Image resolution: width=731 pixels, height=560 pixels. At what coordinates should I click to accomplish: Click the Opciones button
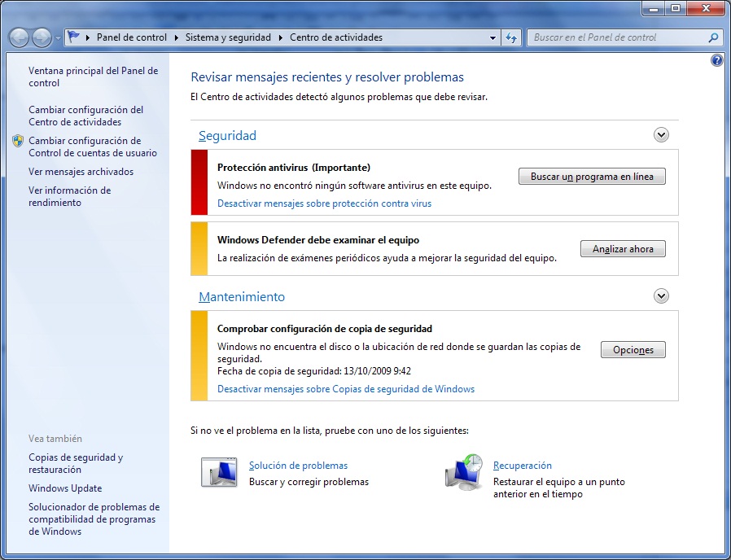(633, 350)
